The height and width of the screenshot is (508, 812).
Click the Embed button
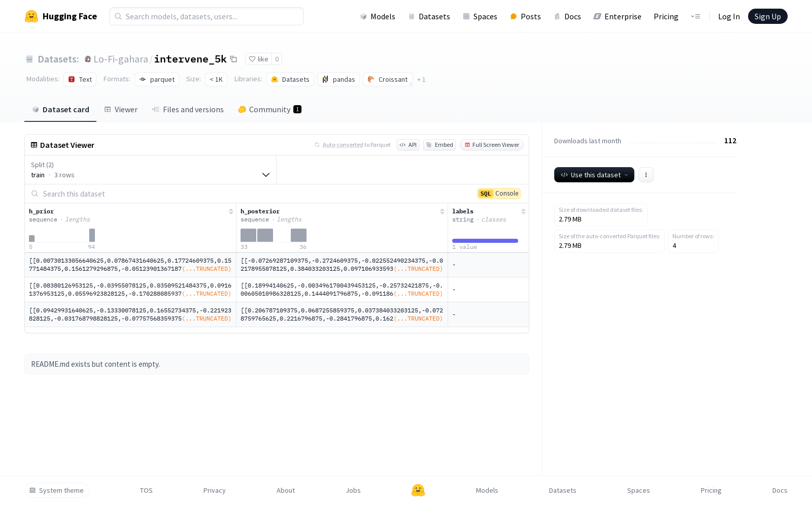pos(439,145)
